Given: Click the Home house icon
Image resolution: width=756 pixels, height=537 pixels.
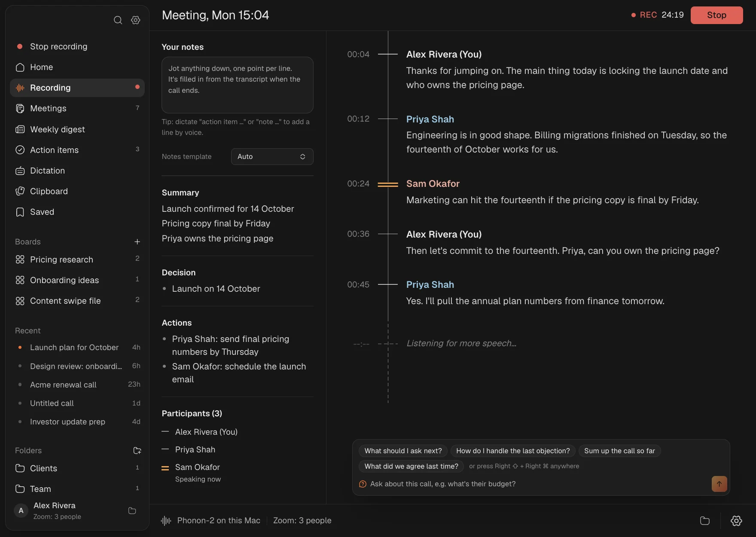Looking at the screenshot, I should 20,67.
